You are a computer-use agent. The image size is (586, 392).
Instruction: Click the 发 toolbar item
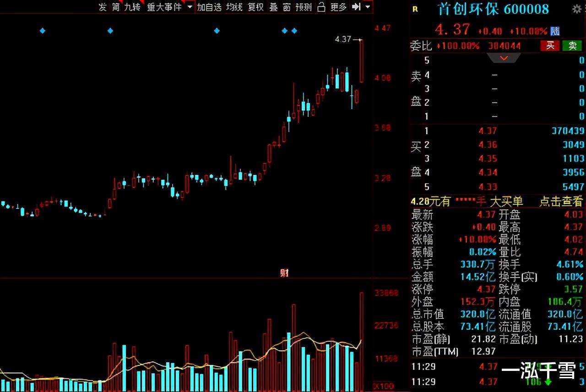[103, 7]
